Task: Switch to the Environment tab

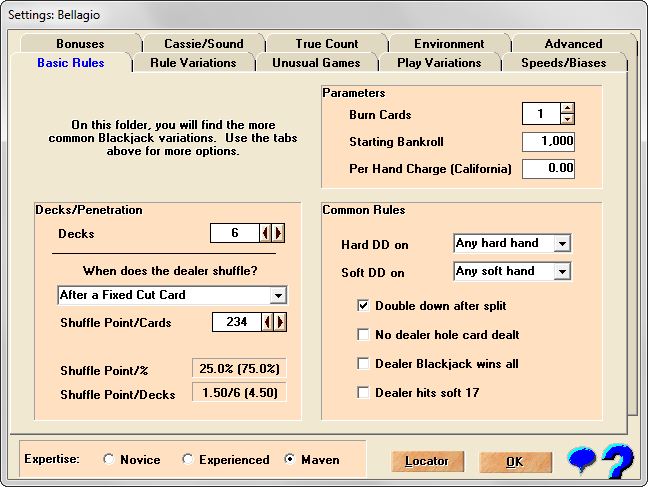Action: 449,43
